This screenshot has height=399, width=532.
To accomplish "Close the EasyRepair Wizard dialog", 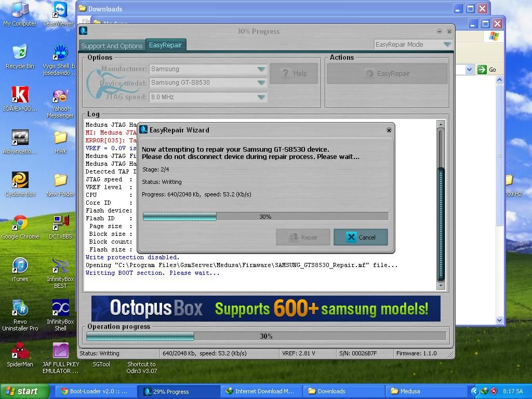I will pos(389,130).
